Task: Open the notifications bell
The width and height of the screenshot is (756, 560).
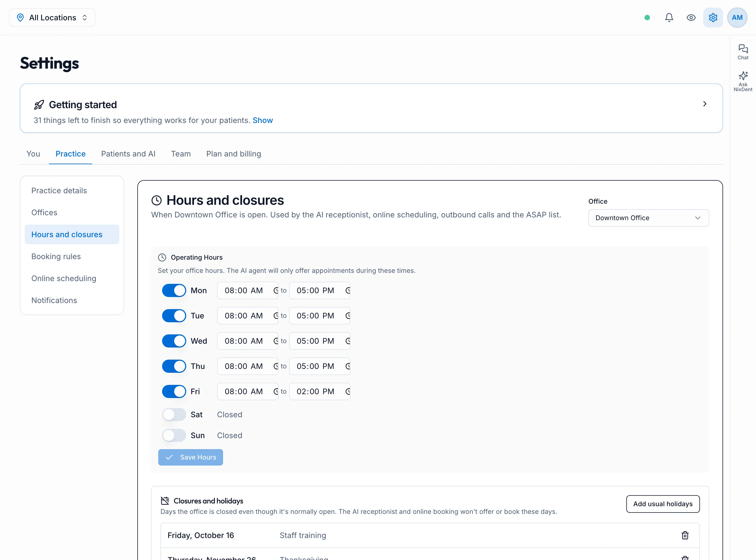Action: pos(669,18)
